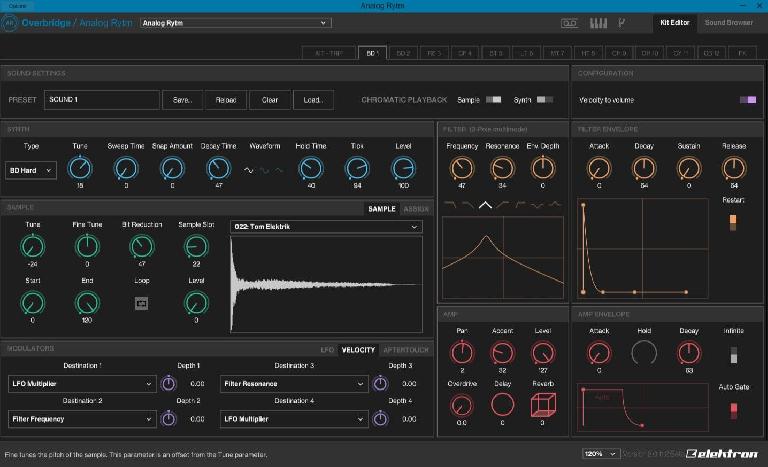The height and width of the screenshot is (467, 768).
Task: Click the synth Tune knob
Action: (x=80, y=168)
